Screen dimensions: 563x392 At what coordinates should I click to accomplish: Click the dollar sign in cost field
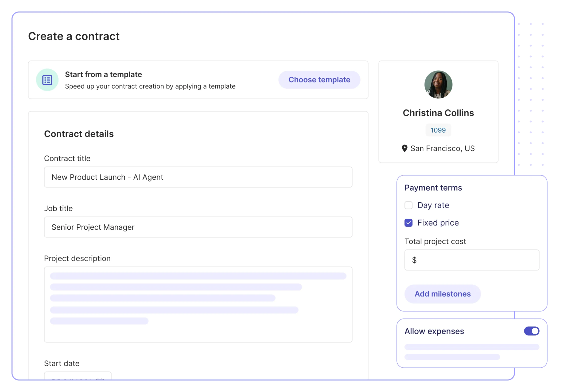tap(414, 260)
